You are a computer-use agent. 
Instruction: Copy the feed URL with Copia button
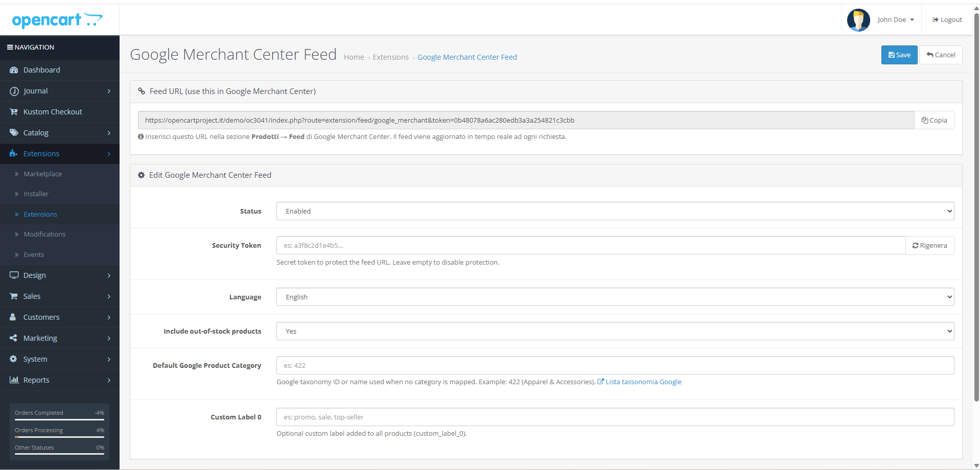point(934,120)
